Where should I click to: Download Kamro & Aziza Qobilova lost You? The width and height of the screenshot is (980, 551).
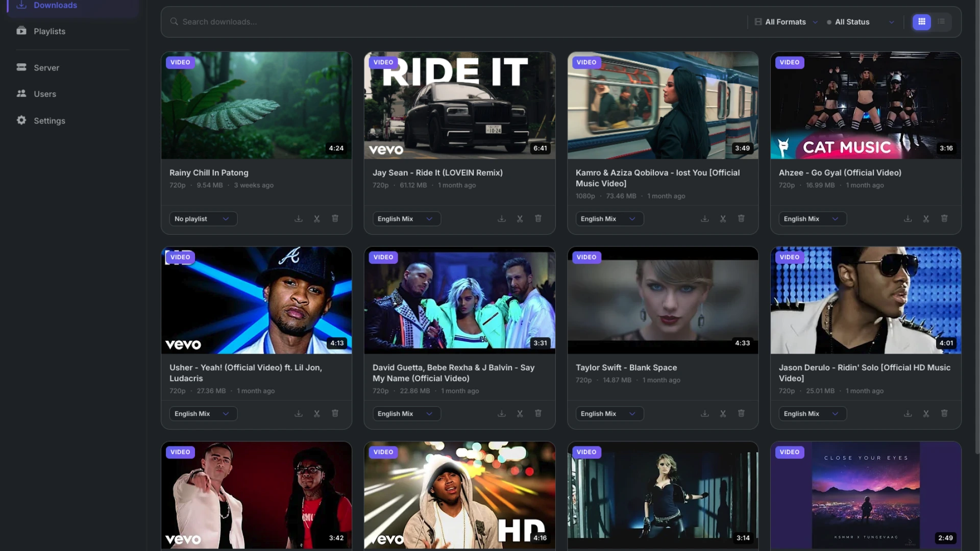pyautogui.click(x=705, y=219)
